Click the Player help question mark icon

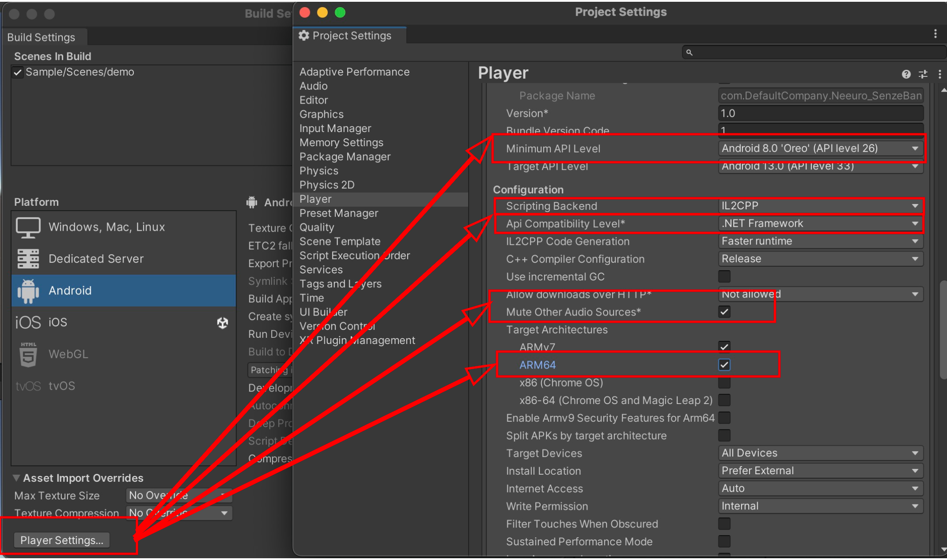[906, 74]
